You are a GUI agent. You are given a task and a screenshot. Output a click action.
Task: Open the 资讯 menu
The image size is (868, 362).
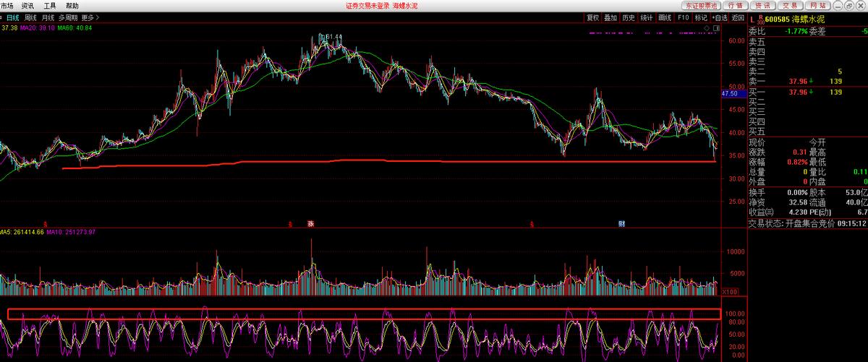point(28,5)
